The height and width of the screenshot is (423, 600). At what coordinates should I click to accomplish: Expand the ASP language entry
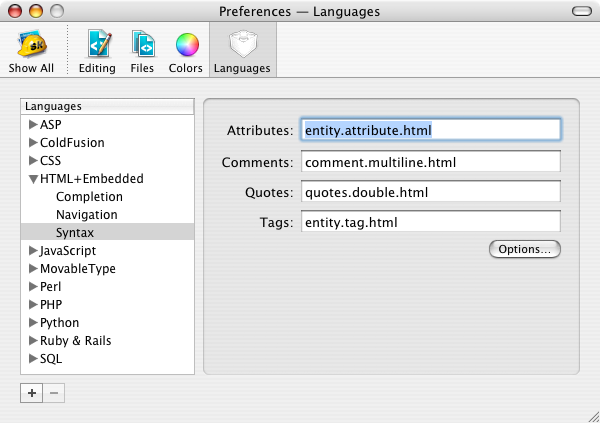[33, 125]
